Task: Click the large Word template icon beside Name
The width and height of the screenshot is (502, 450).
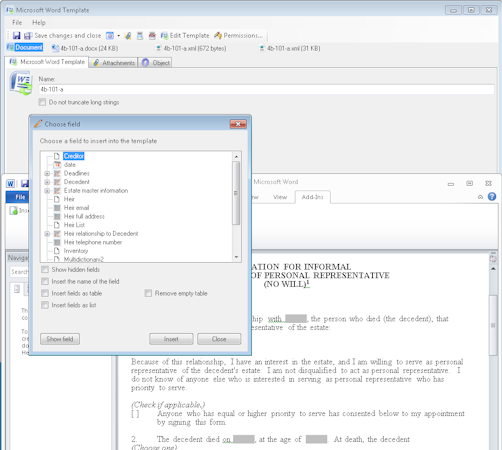Action: pos(21,83)
